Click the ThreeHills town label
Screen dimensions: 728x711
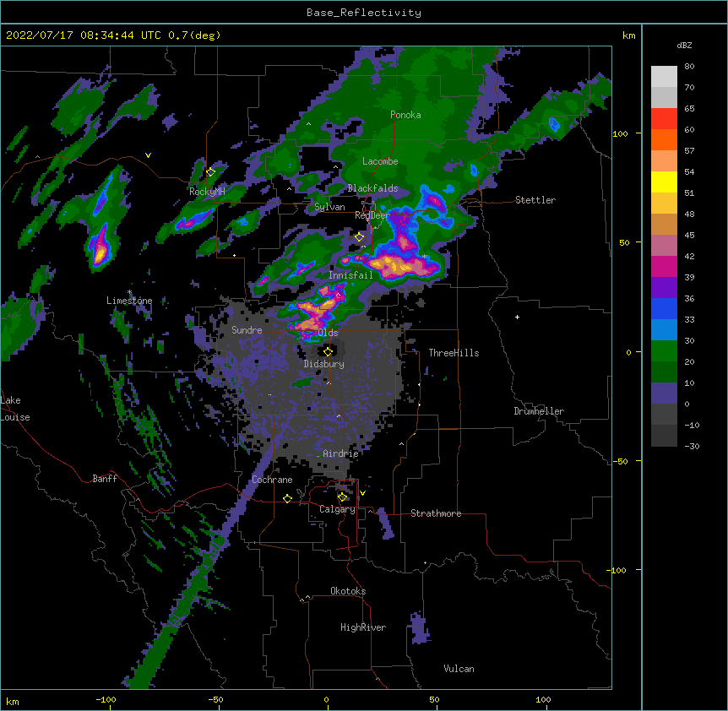(454, 353)
